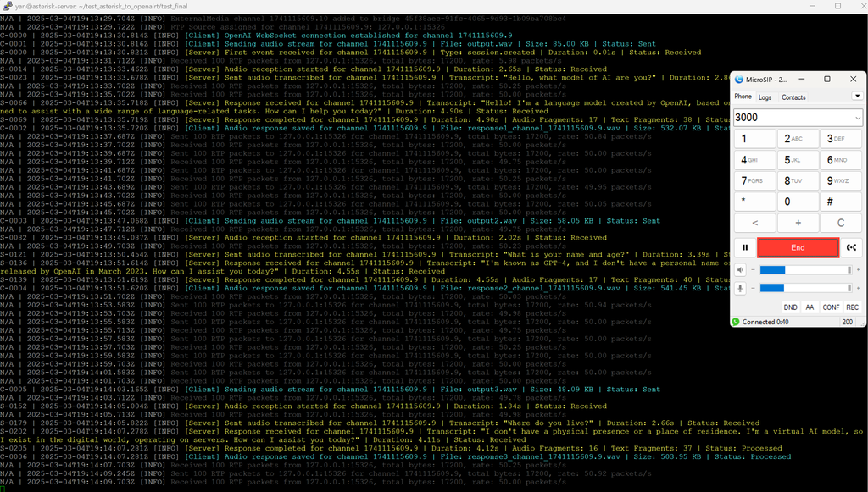Toggle the CONF conference option

coord(831,308)
